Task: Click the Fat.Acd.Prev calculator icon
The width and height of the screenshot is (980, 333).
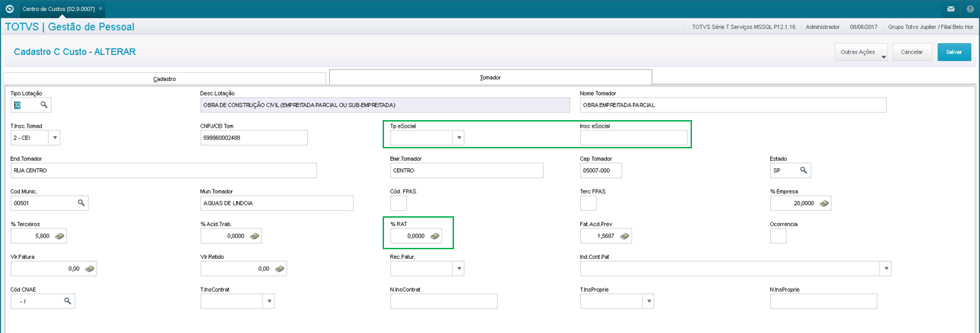Action: [x=624, y=236]
